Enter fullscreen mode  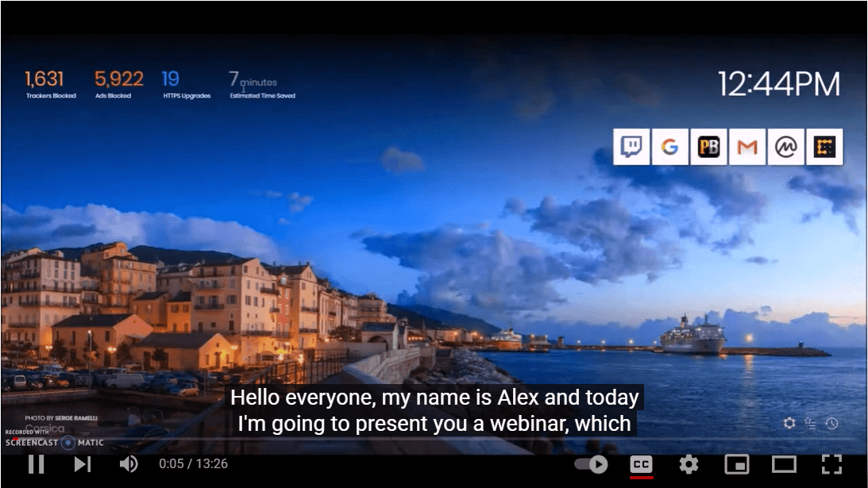click(831, 464)
